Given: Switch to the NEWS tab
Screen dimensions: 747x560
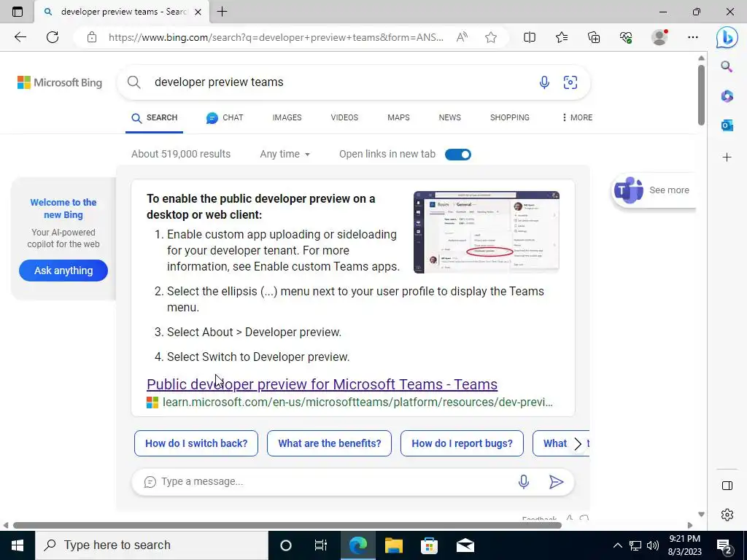Looking at the screenshot, I should pyautogui.click(x=449, y=117).
